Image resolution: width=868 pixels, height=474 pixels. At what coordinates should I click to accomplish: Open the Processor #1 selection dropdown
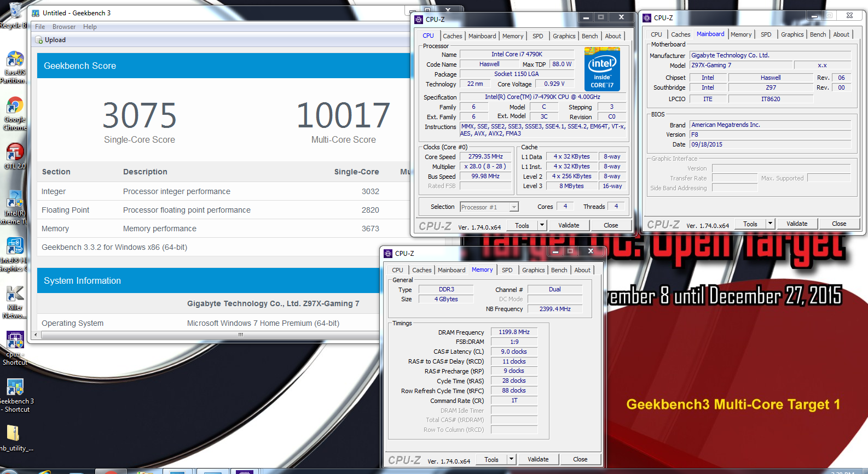[x=489, y=207]
